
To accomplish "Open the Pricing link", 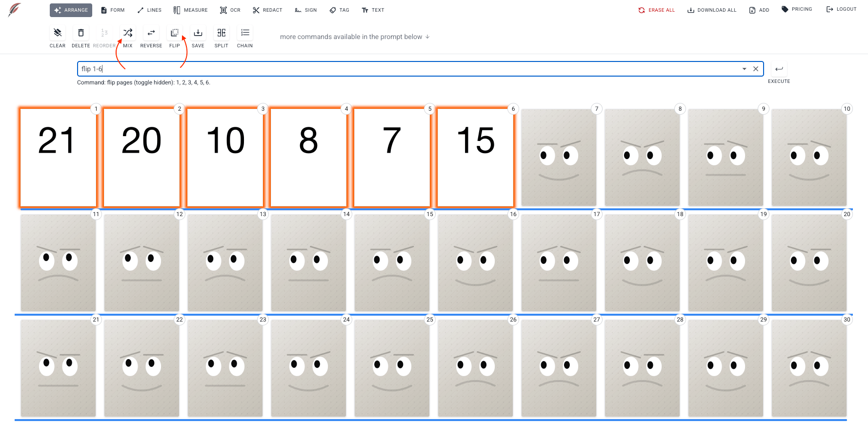I will [797, 9].
